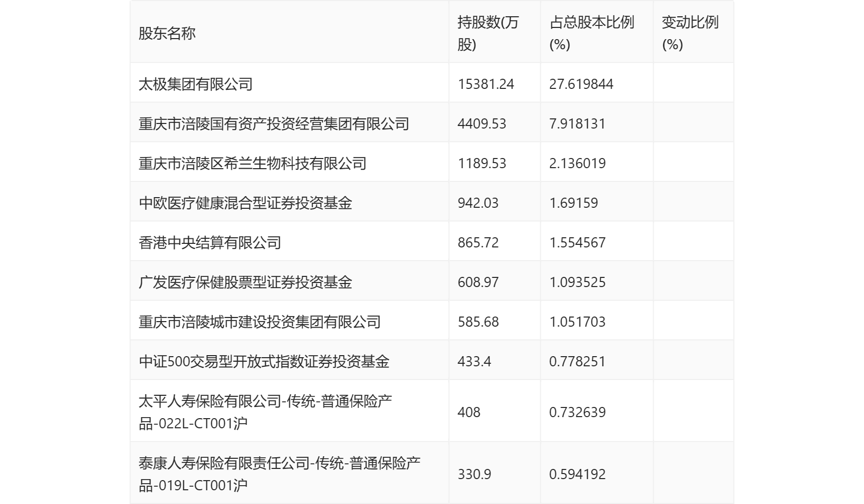The image size is (864, 504).
Task: Select 中欧医疗健康混合型证券投资基金
Action: pos(245,203)
